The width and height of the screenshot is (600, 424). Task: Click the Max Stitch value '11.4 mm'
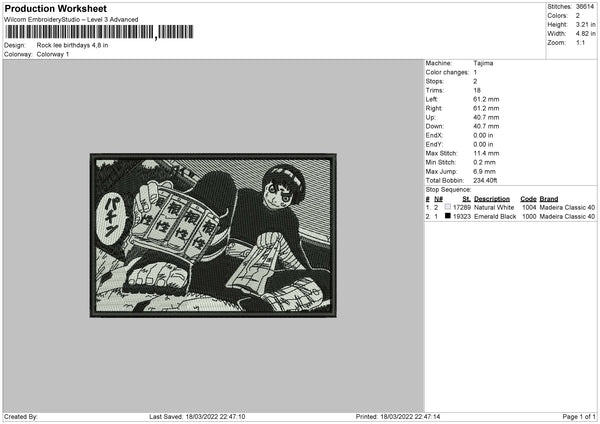(x=486, y=153)
